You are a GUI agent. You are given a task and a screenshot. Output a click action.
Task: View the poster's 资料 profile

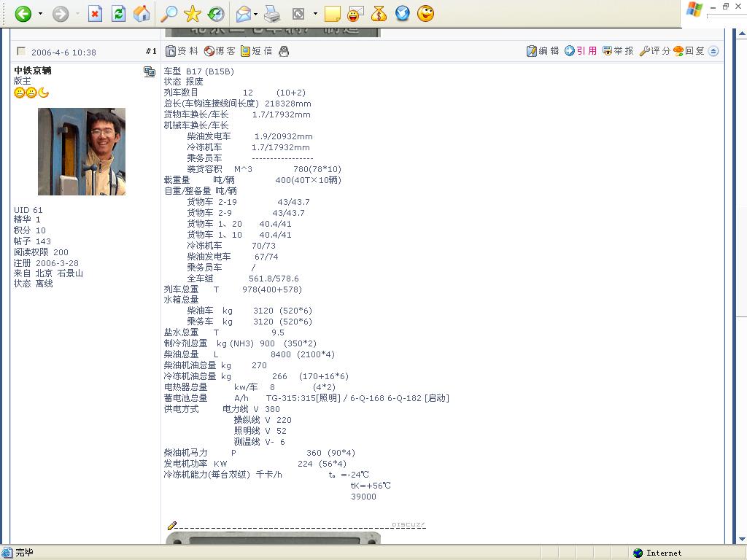pyautogui.click(x=182, y=51)
